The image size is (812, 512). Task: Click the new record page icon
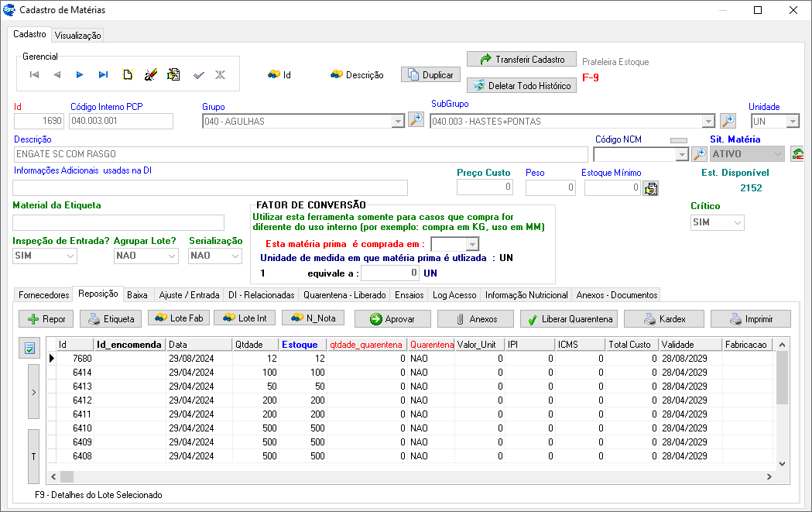click(x=128, y=74)
